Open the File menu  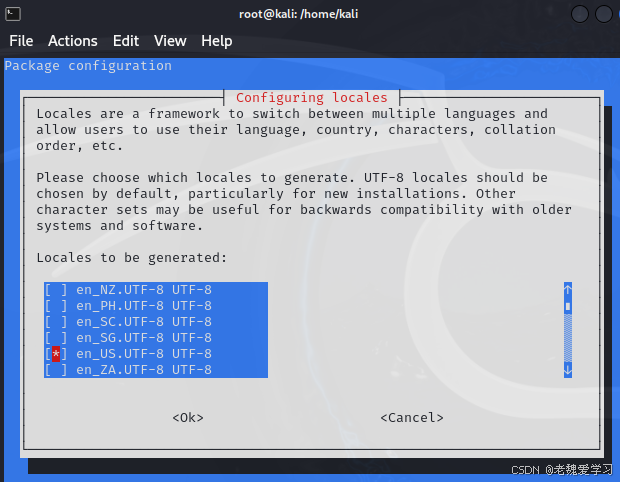pyautogui.click(x=21, y=41)
